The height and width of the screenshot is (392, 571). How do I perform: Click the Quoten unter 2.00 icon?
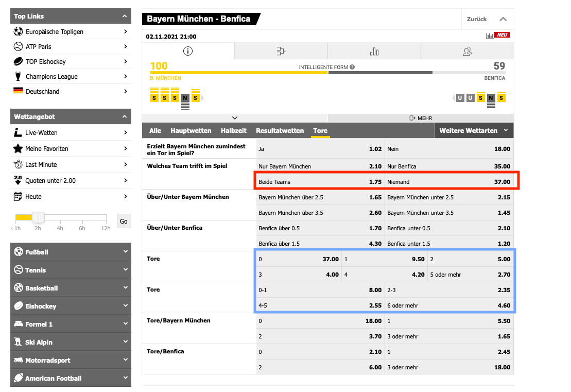click(18, 180)
